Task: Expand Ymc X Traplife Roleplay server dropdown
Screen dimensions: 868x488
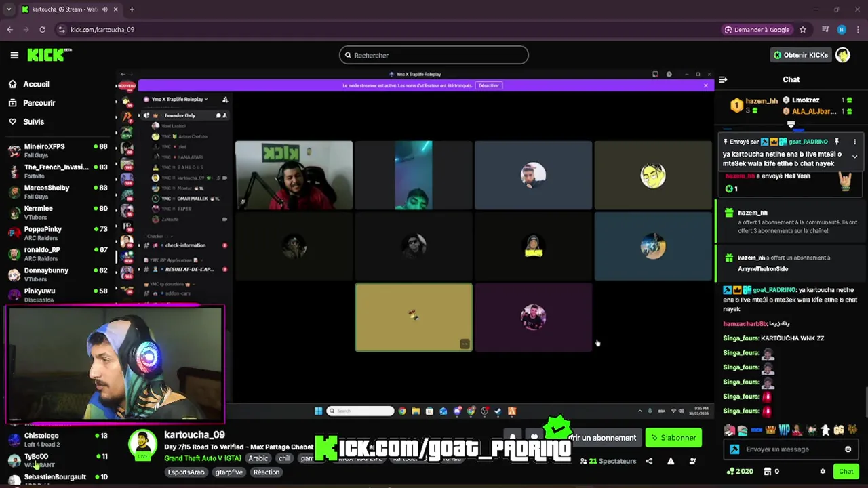Action: click(180, 100)
